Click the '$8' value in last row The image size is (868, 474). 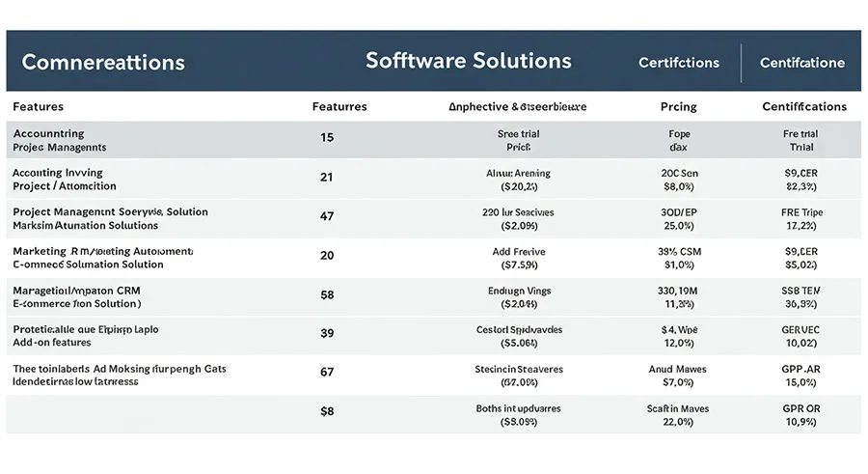(327, 411)
